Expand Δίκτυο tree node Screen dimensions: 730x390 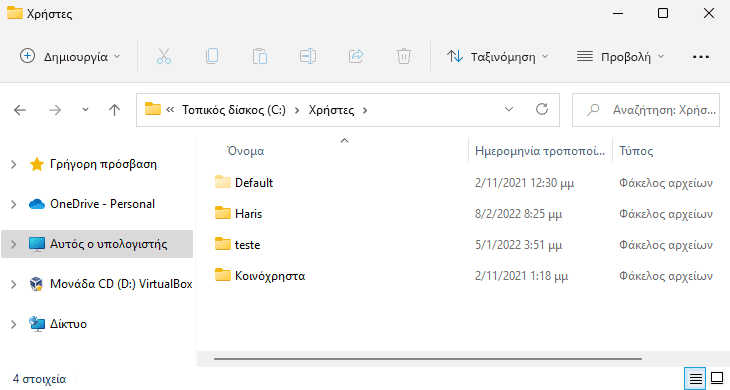(14, 324)
